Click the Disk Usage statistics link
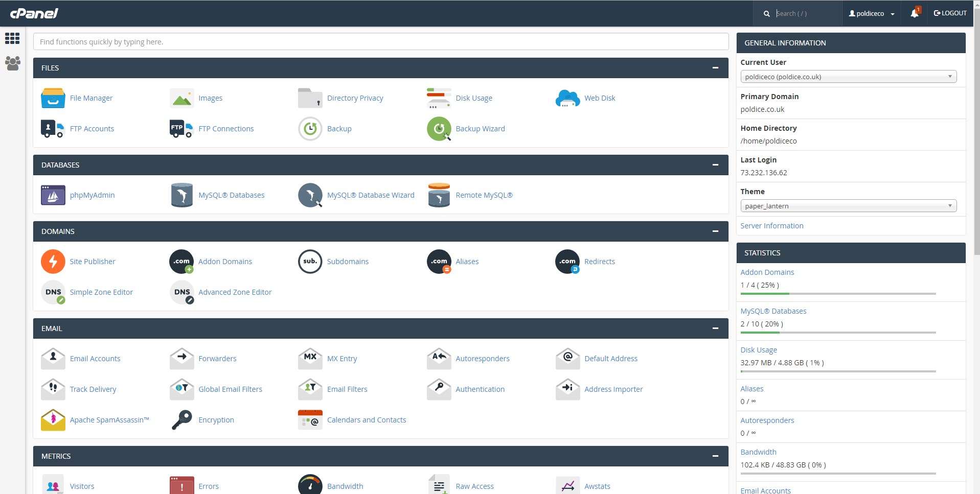The width and height of the screenshot is (980, 494). coord(758,350)
